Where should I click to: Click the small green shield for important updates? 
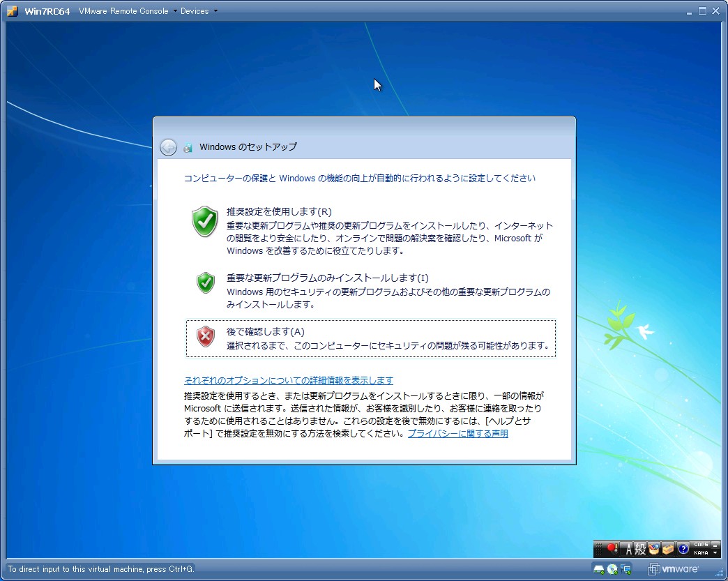coord(205,283)
